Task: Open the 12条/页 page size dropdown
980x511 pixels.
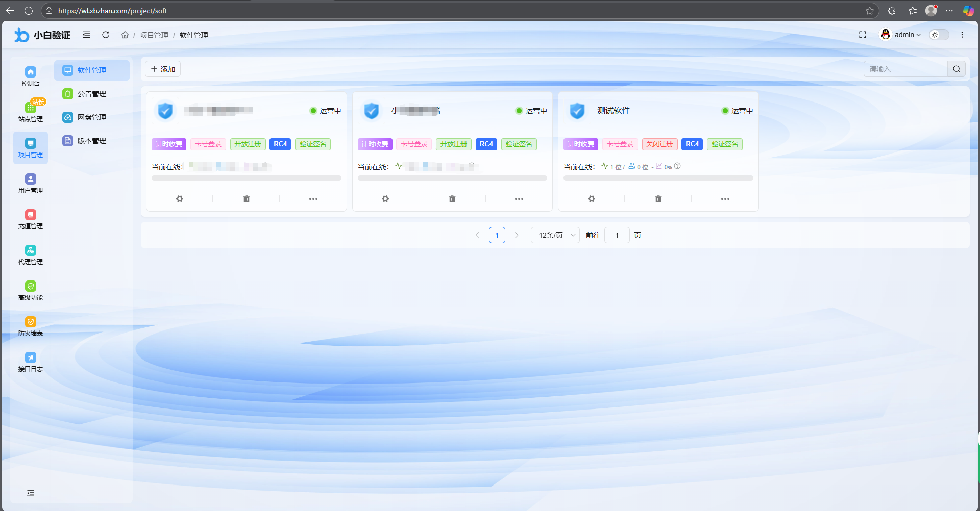Action: coord(555,235)
